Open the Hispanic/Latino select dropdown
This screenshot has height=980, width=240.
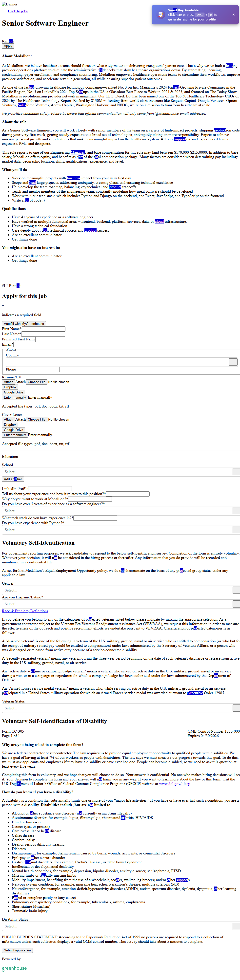point(236,604)
